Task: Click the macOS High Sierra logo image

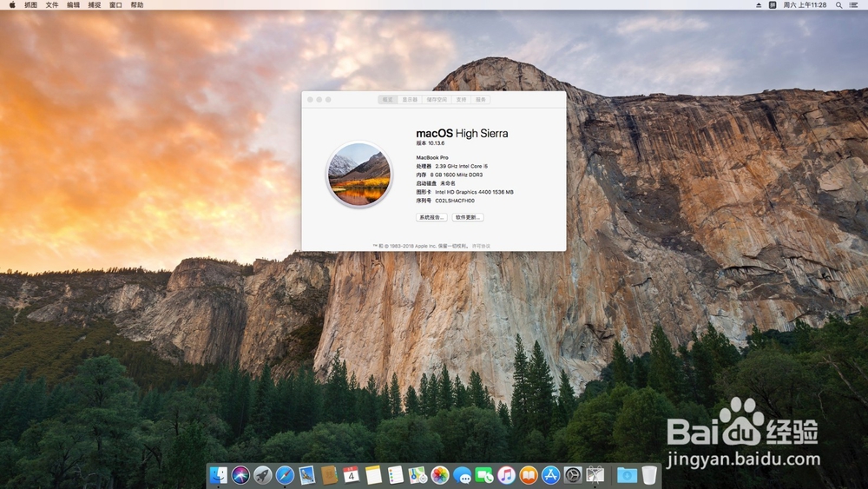Action: click(x=359, y=175)
